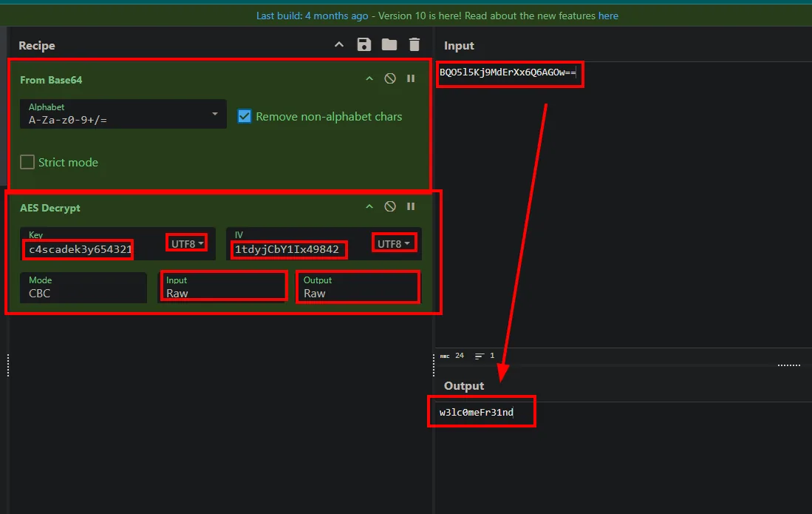Collapse the AES Decrypt operation
Viewport: 812px width, 514px height.
[369, 207]
